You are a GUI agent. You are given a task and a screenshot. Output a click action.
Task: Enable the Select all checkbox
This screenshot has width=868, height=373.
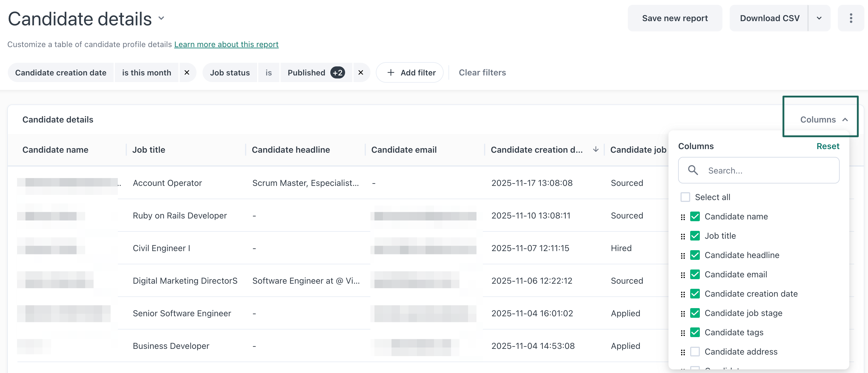tap(685, 197)
